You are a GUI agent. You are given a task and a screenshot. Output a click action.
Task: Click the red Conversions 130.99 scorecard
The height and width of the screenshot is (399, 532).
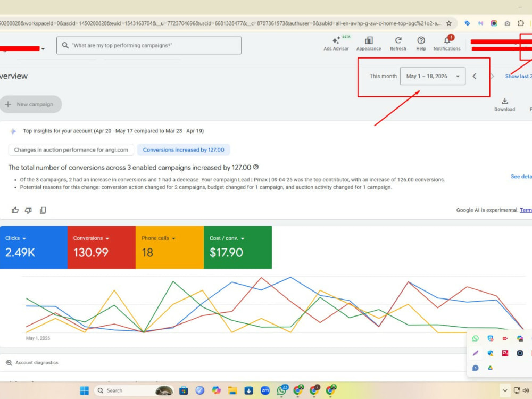(102, 247)
